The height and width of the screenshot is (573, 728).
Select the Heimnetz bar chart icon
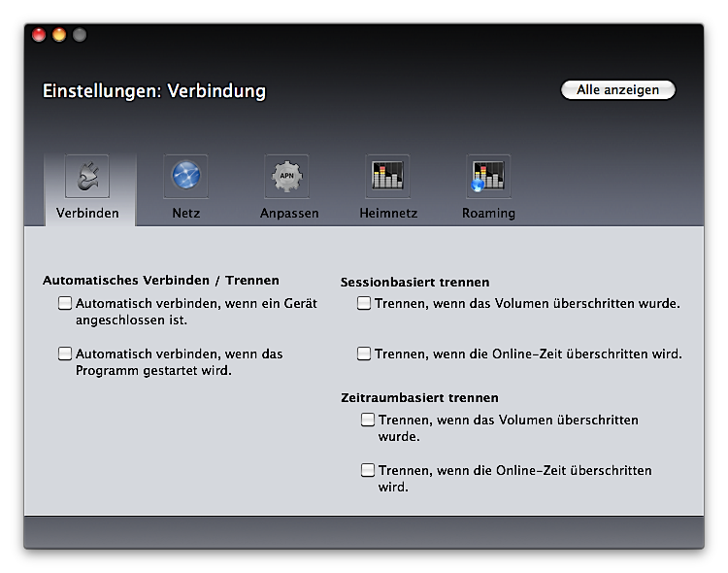[x=387, y=176]
